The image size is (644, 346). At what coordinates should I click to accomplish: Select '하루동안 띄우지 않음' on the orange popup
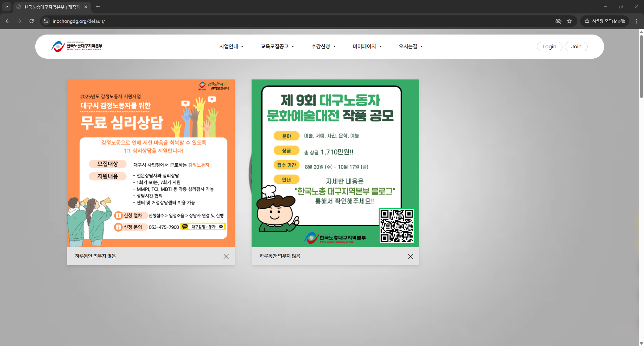point(96,256)
